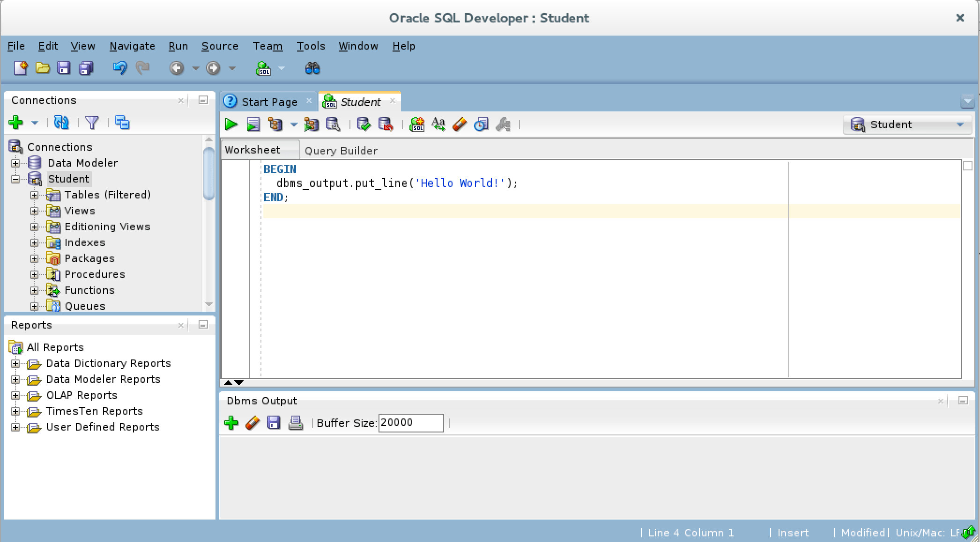Image resolution: width=980 pixels, height=542 pixels.
Task: Click the Clear eraser icon in worksheet toolbar
Action: pos(460,125)
